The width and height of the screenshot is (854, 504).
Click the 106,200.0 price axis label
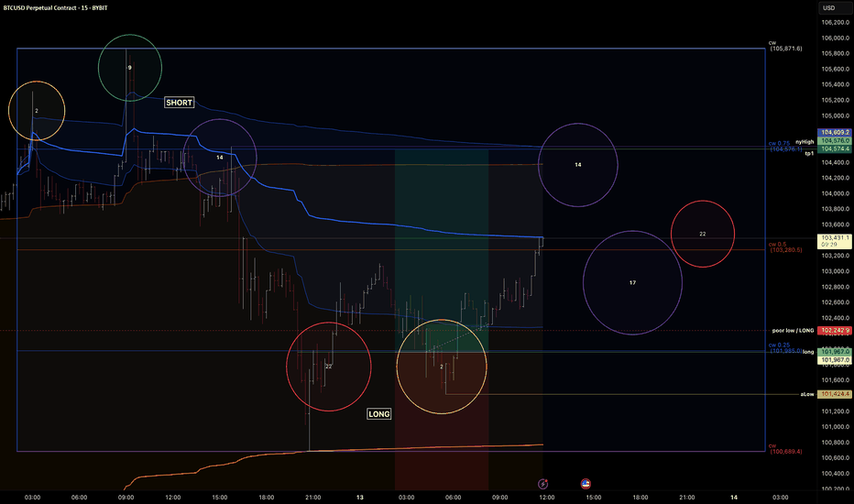[x=835, y=22]
